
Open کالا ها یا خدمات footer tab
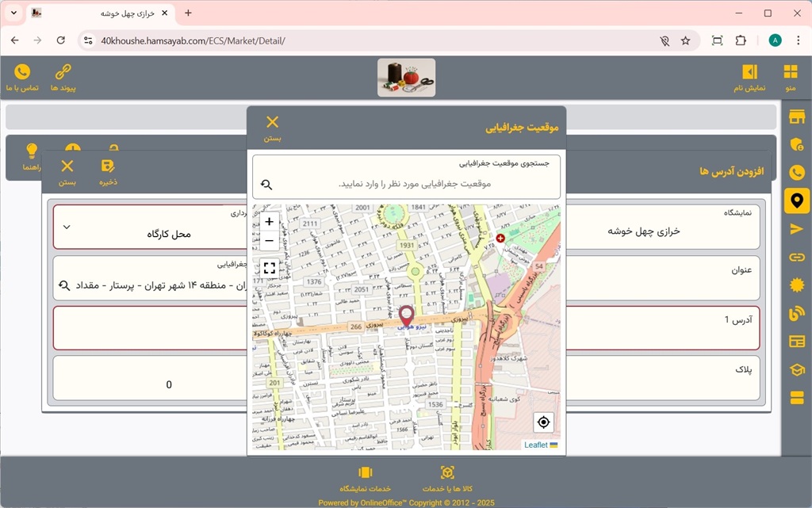(447, 479)
